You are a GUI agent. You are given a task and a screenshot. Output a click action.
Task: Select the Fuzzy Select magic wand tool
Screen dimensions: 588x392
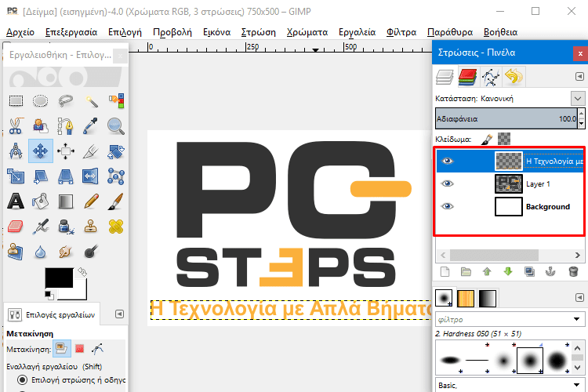click(91, 100)
